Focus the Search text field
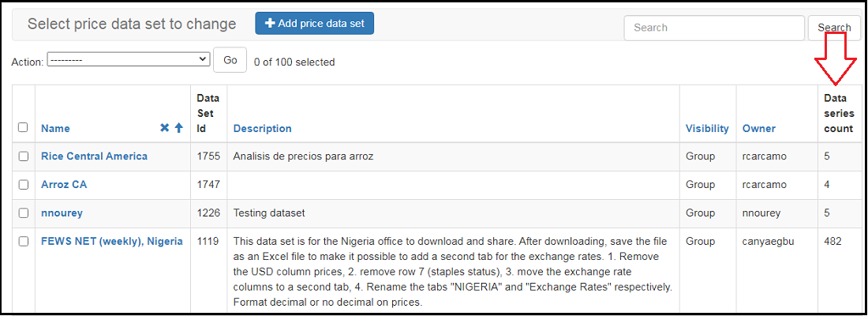 point(713,28)
